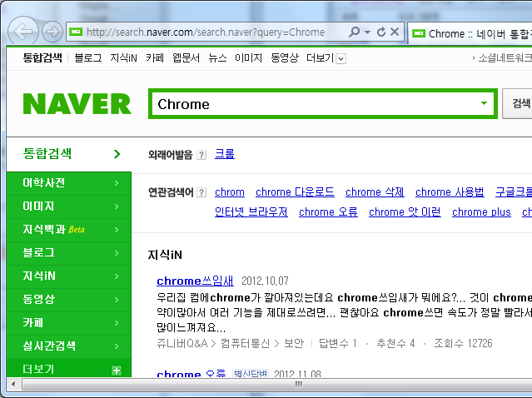Open 어학사전 in the left sidebar

pos(69,183)
